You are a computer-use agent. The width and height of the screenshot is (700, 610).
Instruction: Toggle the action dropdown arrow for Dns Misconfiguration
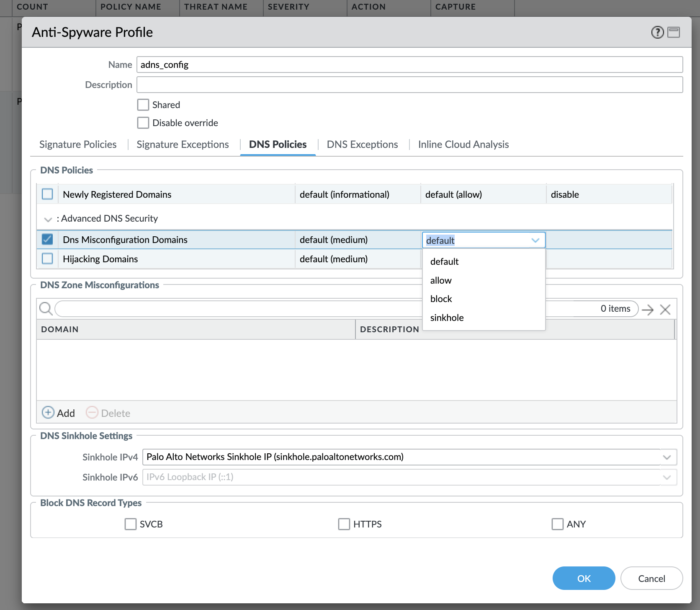535,240
